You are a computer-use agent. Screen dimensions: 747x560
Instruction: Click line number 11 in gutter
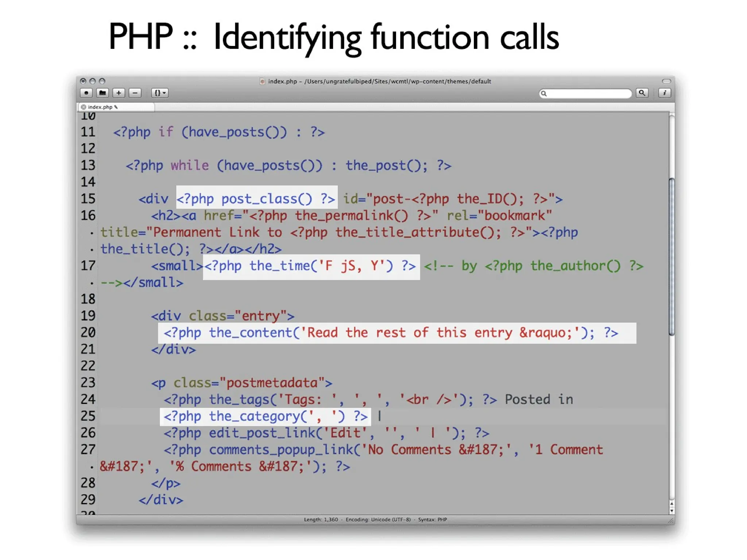coord(88,132)
